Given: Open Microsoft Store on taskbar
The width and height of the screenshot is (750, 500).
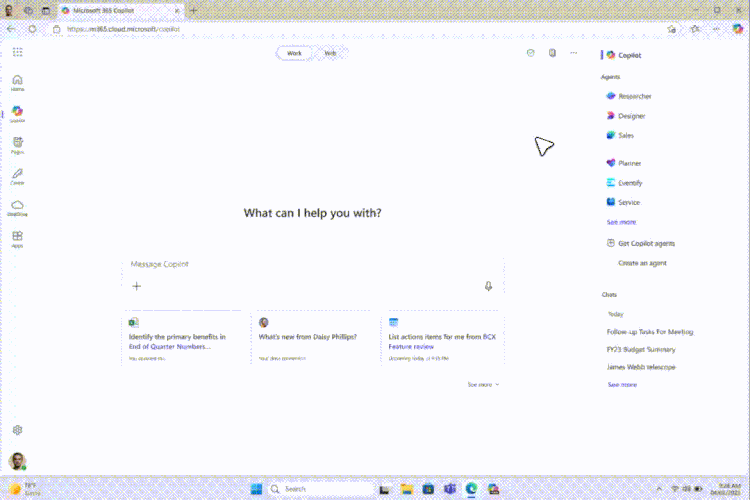Looking at the screenshot, I should tap(428, 489).
